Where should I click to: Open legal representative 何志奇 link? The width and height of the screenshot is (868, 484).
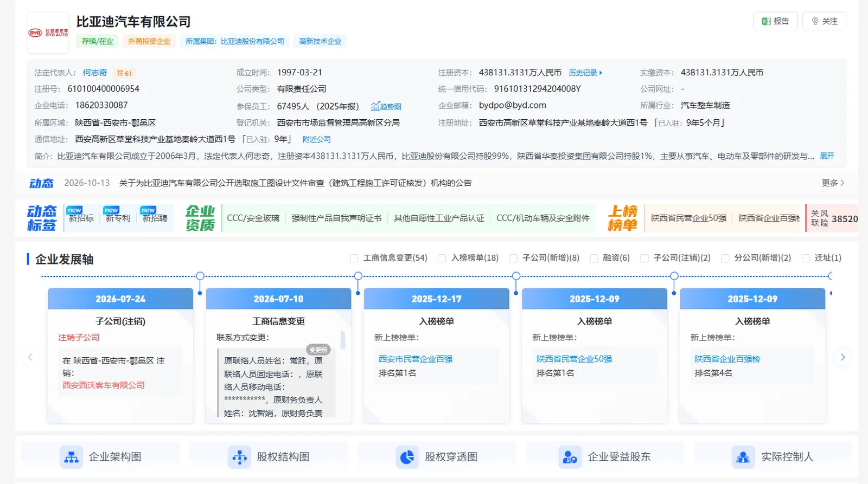[95, 73]
